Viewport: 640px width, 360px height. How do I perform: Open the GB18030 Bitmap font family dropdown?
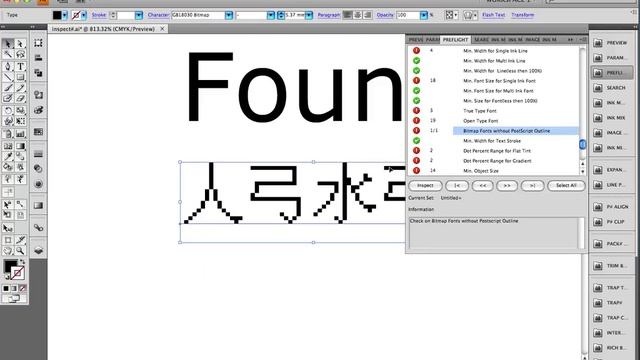click(229, 16)
